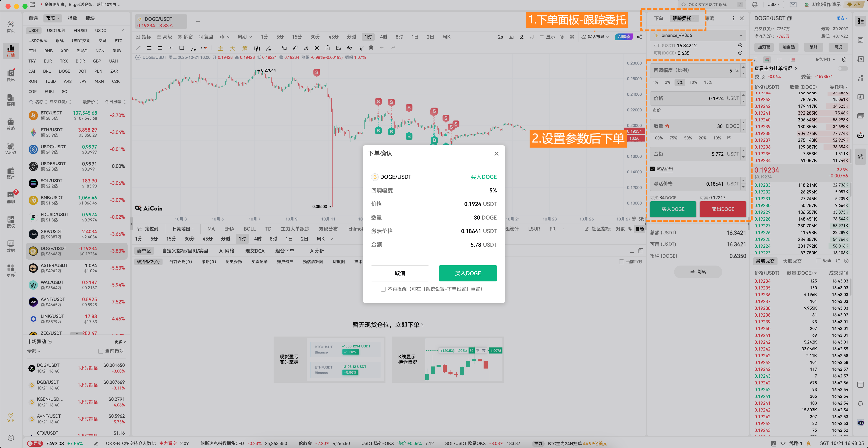Click the trash delete drawings icon

pyautogui.click(x=371, y=48)
